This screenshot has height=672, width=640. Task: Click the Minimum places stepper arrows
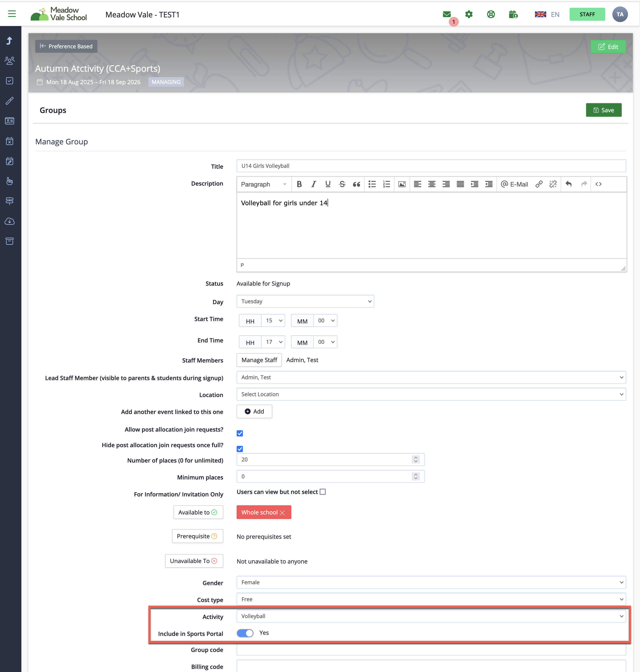[x=416, y=476]
